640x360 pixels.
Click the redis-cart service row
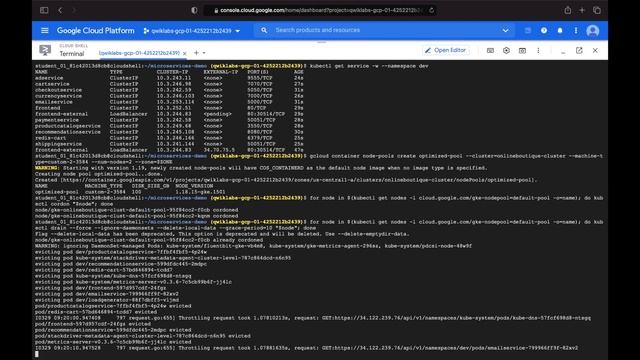click(169, 138)
